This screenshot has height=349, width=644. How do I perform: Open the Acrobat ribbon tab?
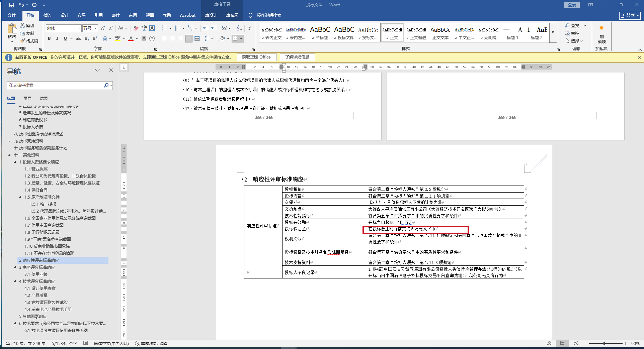pyautogui.click(x=187, y=15)
